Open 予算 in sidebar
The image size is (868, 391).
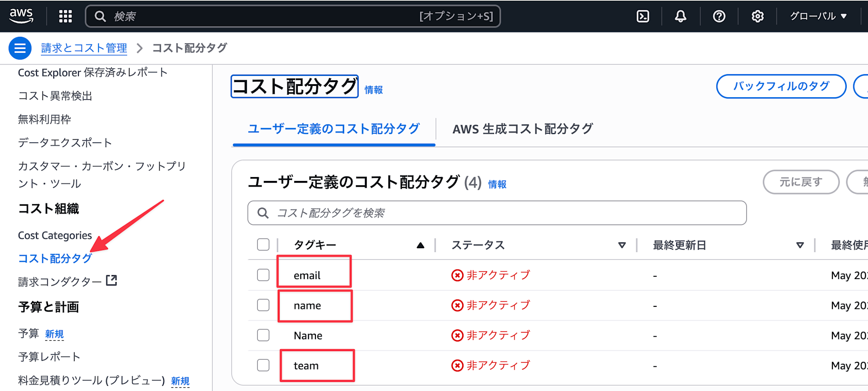tap(29, 333)
